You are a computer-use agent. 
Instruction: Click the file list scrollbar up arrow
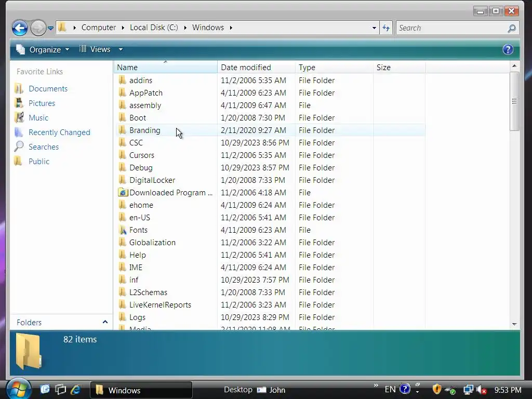(x=514, y=66)
